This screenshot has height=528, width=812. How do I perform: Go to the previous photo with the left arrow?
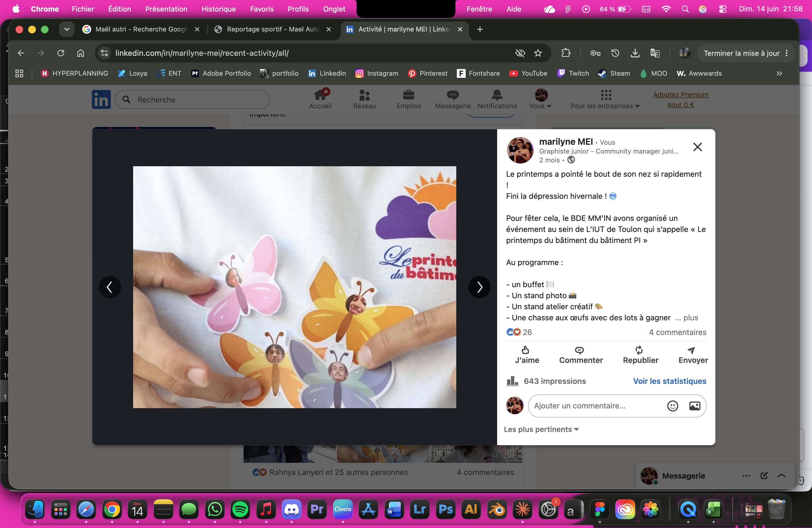coord(110,287)
